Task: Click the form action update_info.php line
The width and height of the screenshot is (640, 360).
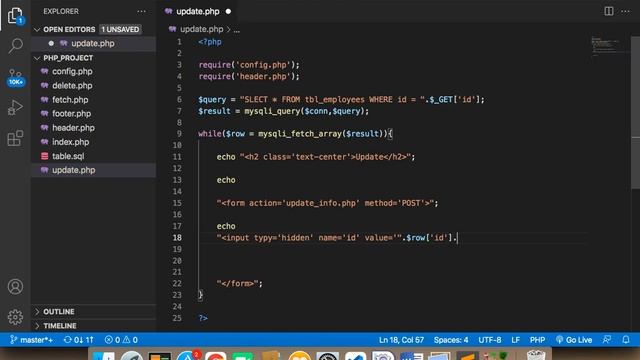Action: 327,203
